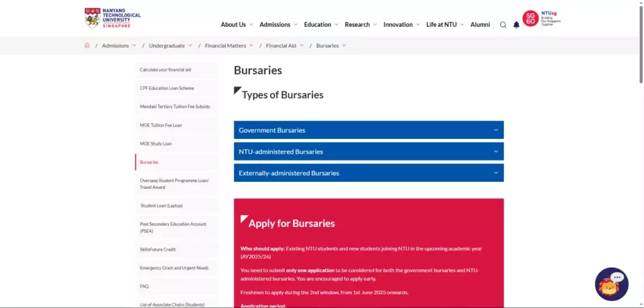Expand Admissions menu chevron in top navigation
644x308 pixels.
pos(295,24)
